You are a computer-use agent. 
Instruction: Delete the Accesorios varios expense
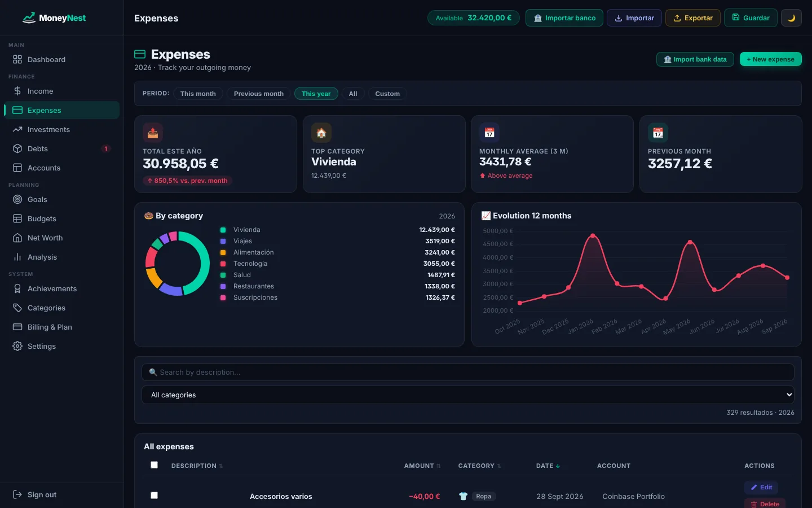pos(765,503)
